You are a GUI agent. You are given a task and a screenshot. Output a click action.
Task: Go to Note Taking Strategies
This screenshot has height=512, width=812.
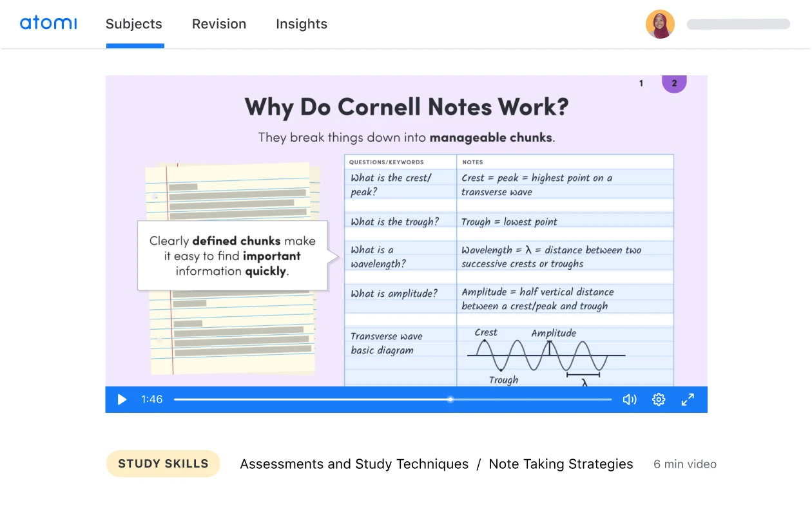(x=561, y=464)
